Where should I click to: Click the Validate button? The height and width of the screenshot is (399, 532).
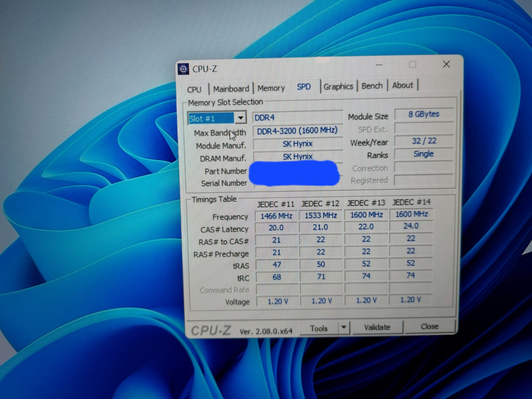377,327
